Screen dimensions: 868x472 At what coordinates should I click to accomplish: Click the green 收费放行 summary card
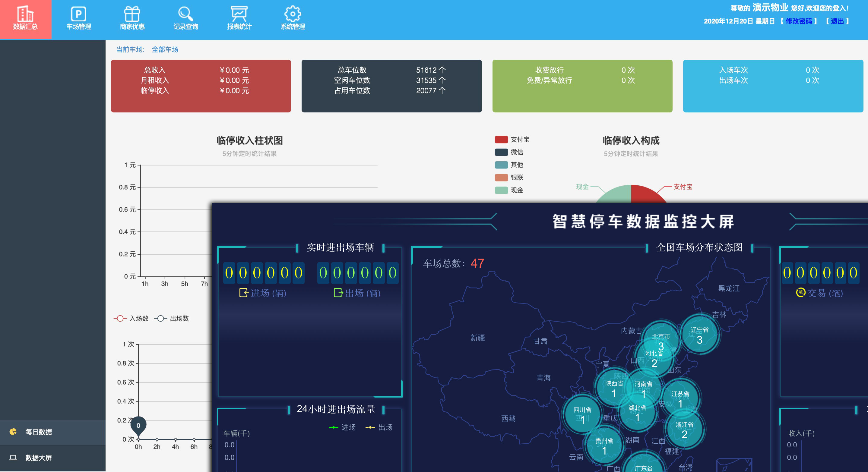582,86
